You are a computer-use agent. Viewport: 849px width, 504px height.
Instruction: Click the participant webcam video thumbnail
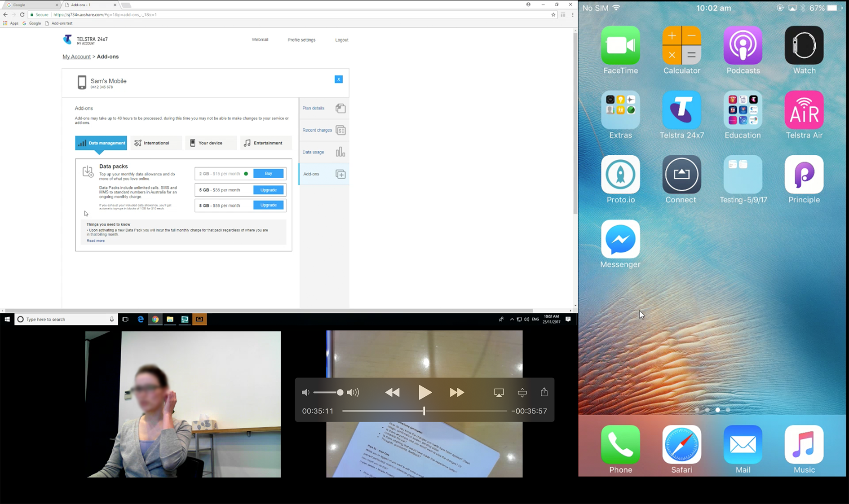coord(183,404)
